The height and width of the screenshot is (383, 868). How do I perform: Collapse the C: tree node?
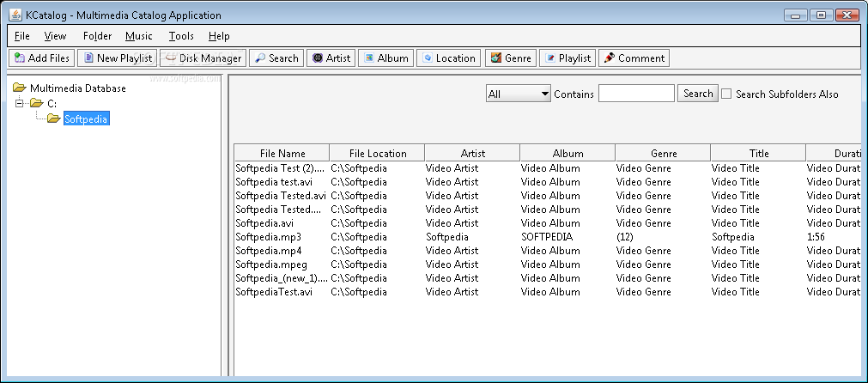click(x=20, y=103)
